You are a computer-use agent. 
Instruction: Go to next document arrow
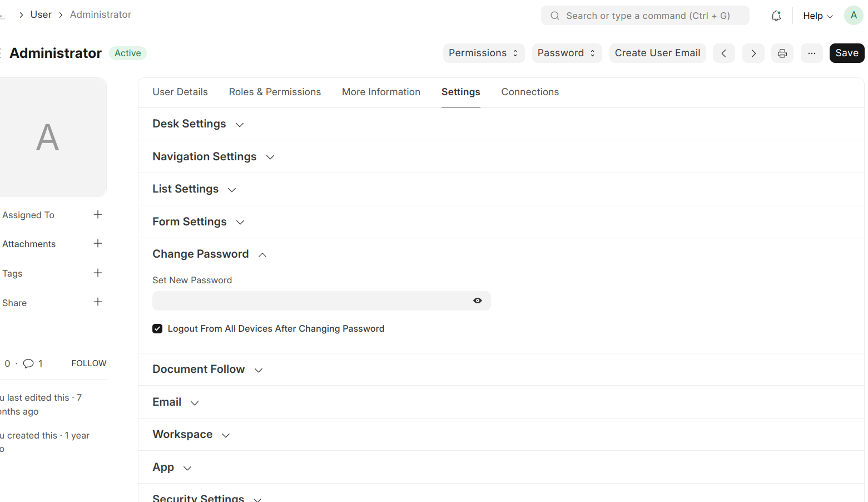753,53
